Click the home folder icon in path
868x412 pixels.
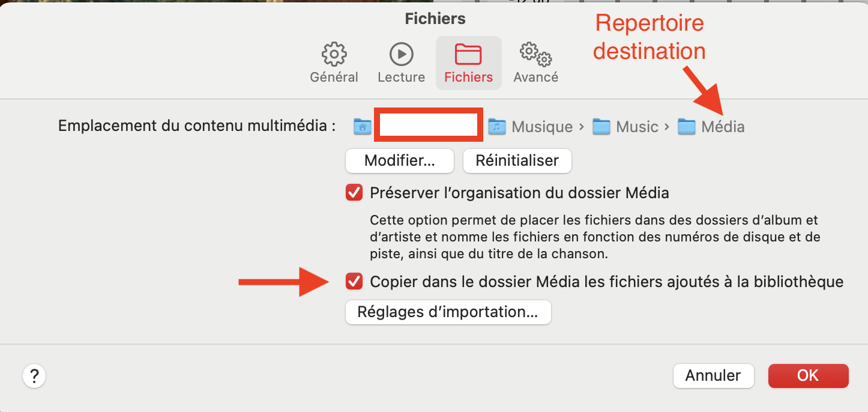(x=362, y=126)
